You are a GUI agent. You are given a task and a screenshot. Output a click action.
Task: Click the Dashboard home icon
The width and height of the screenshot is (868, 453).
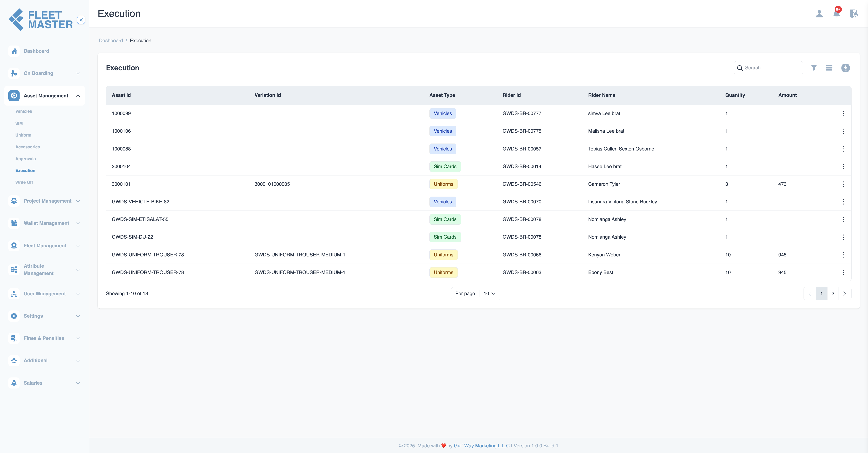[14, 51]
